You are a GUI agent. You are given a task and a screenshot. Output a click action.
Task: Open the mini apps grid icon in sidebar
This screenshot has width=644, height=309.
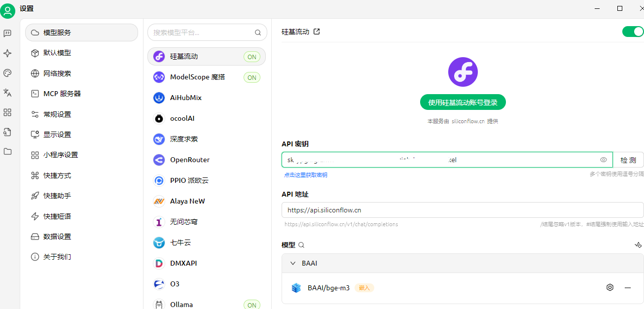coord(7,112)
